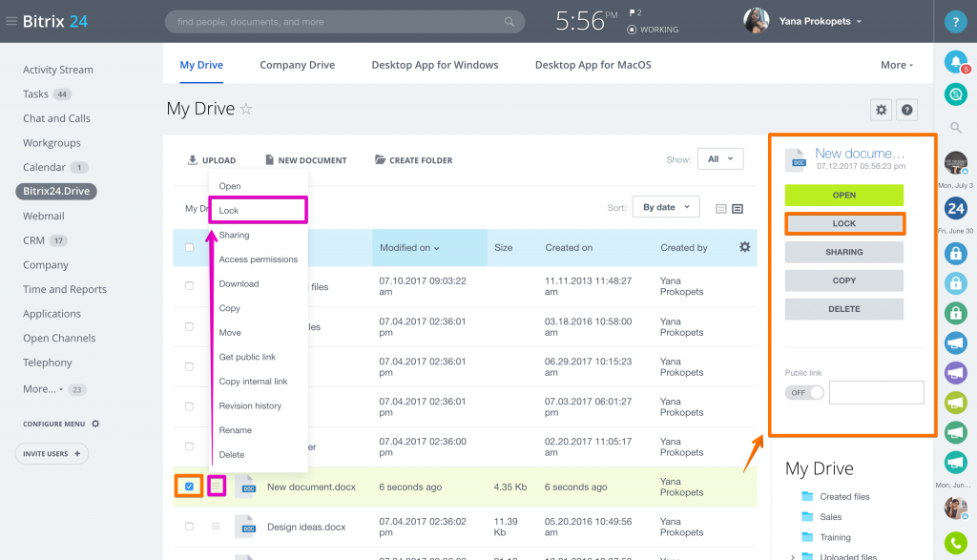Click the search icon in the right sidebar
The width and height of the screenshot is (977, 560).
[x=955, y=128]
